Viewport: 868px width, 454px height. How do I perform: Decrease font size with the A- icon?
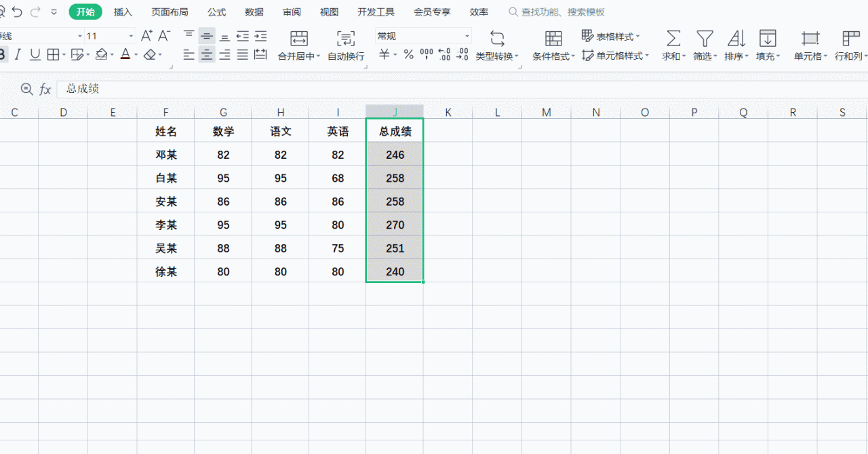pyautogui.click(x=164, y=36)
